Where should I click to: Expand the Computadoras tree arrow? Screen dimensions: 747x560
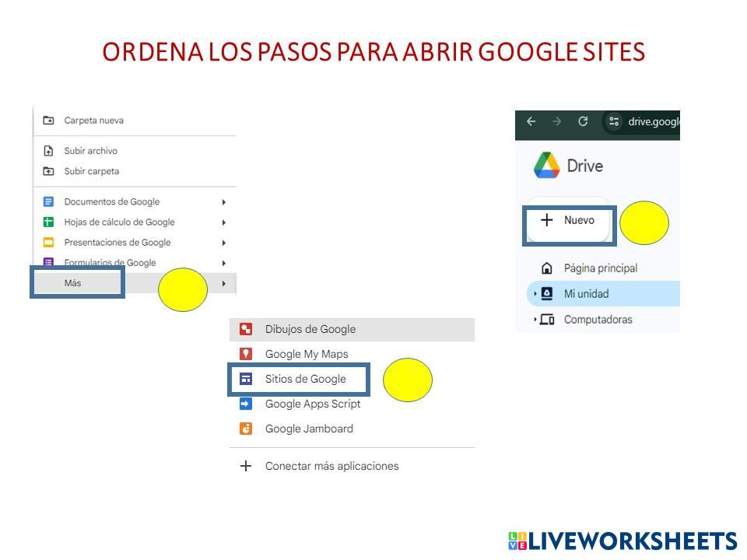pos(535,320)
